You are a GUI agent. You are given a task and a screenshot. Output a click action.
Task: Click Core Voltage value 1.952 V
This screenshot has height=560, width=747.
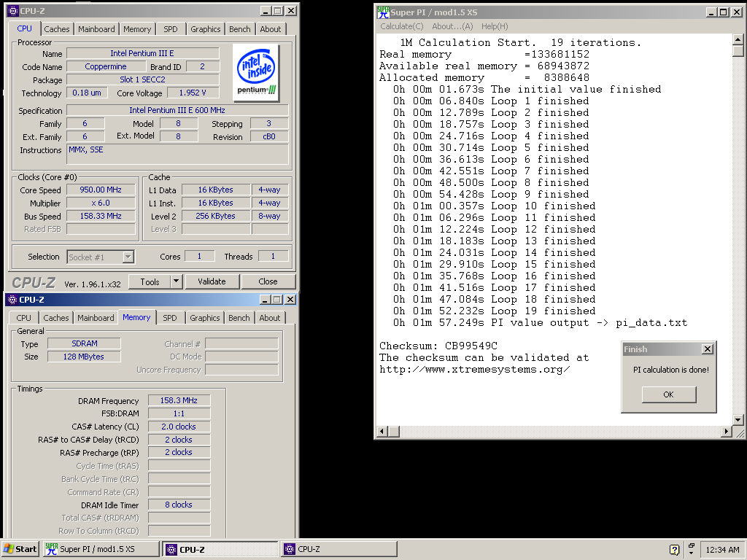[193, 93]
